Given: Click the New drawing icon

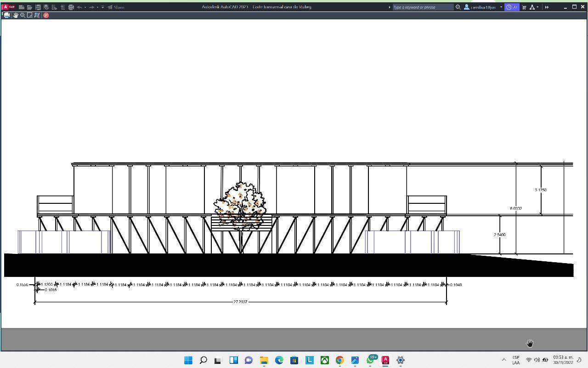Looking at the screenshot, I should [x=21, y=7].
